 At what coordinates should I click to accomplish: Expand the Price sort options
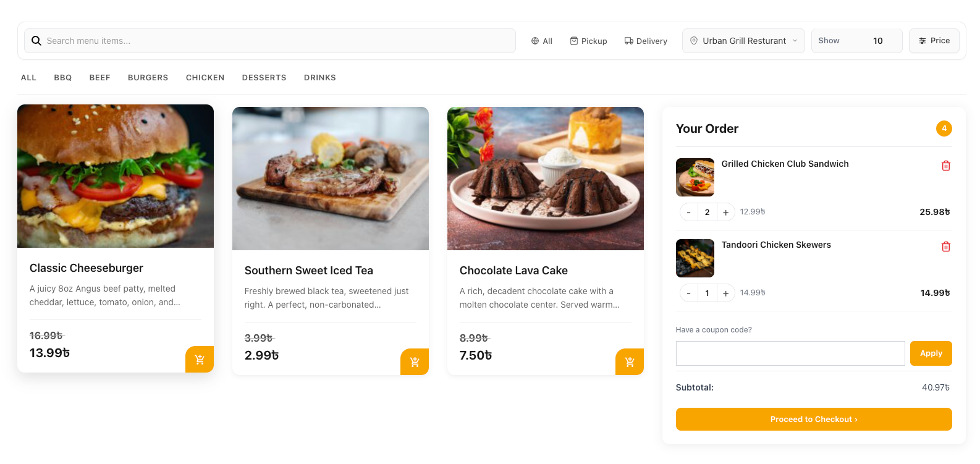coord(934,40)
